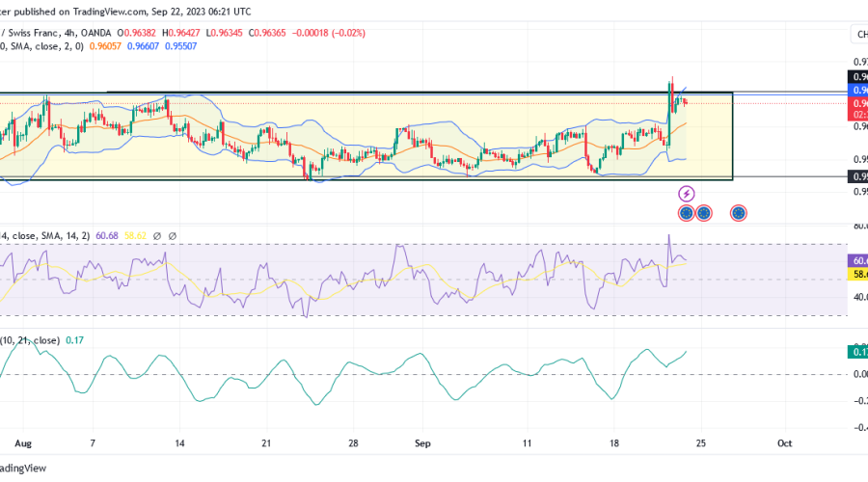Click the second ∅ symbol in RSI legend
The image size is (868, 482).
173,236
